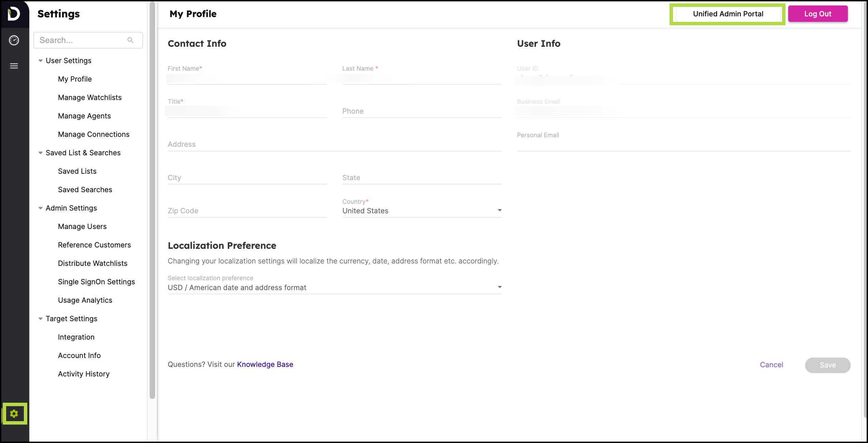Open Single SignOn Settings
868x443 pixels.
coord(96,282)
